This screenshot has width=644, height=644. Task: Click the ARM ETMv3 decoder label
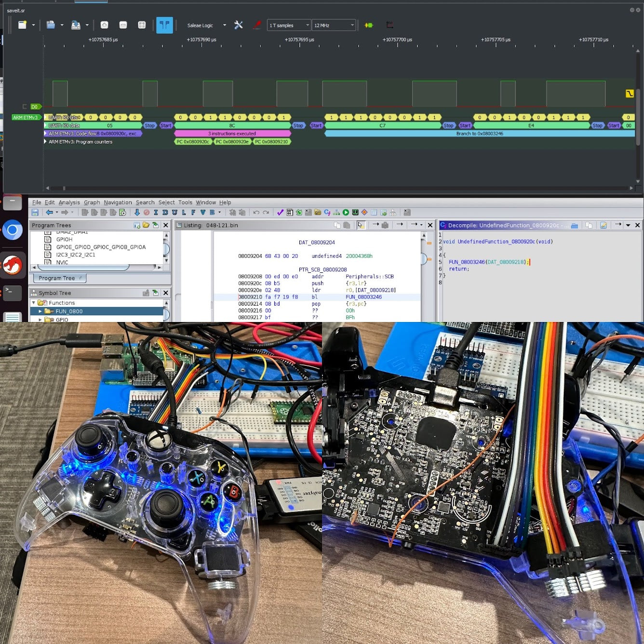pyautogui.click(x=26, y=117)
